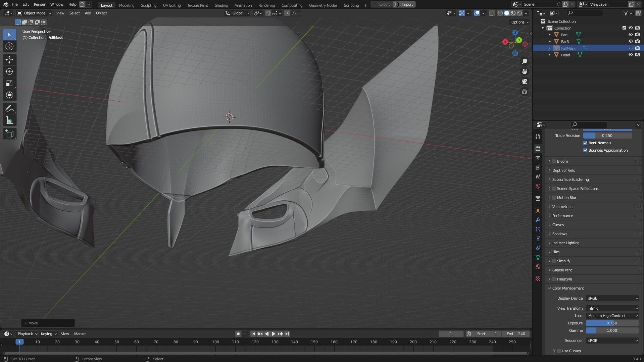Open Modifier properties wrench icon
The height and width of the screenshot is (362, 644).
point(538,220)
